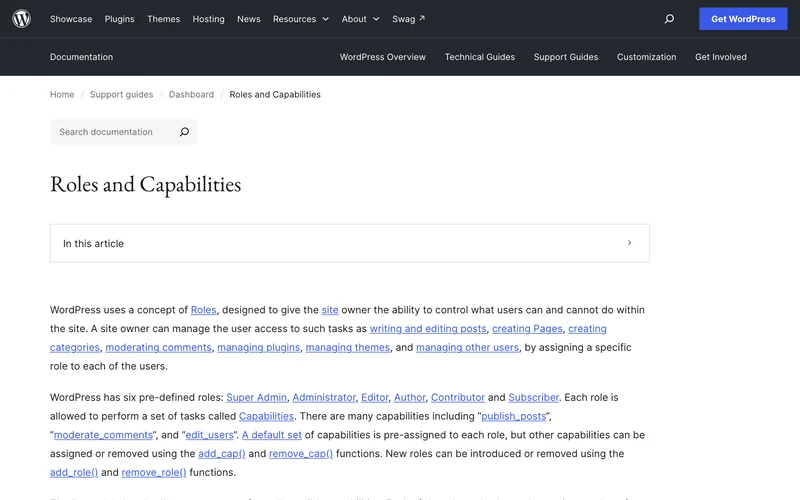Submit documentation search via magnifier icon
The height and width of the screenshot is (500, 800).
(x=184, y=132)
